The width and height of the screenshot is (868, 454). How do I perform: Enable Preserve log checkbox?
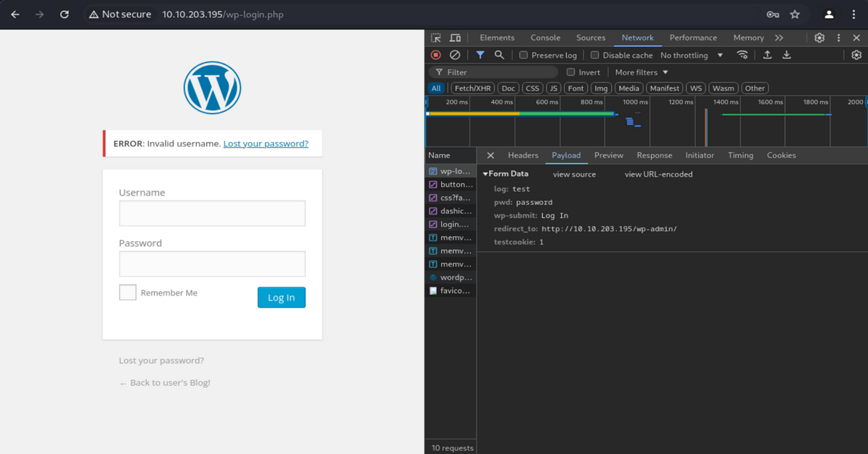[524, 55]
